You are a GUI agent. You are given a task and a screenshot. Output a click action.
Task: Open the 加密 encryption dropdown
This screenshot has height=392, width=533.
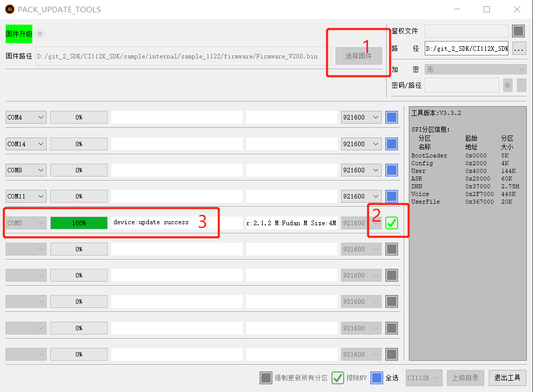(475, 69)
